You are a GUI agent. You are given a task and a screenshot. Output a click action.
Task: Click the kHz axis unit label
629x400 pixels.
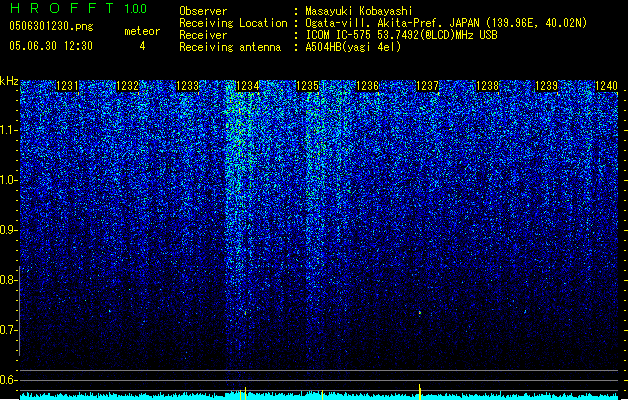[9, 81]
